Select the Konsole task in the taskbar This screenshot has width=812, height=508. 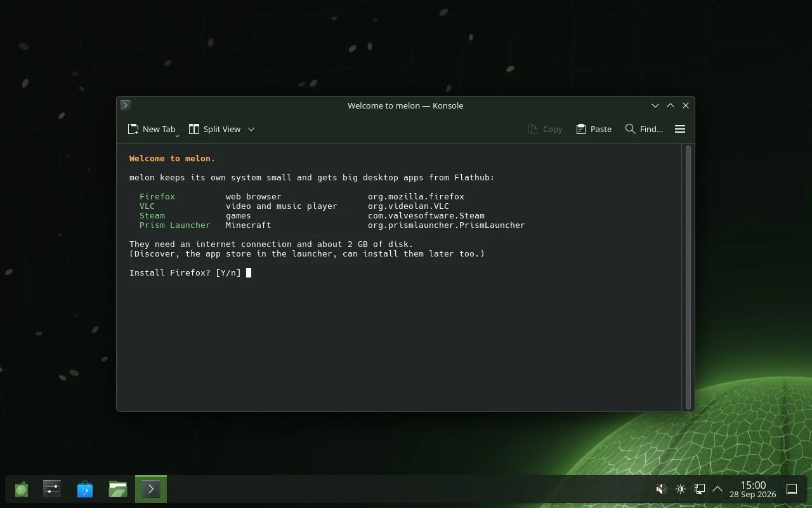151,489
